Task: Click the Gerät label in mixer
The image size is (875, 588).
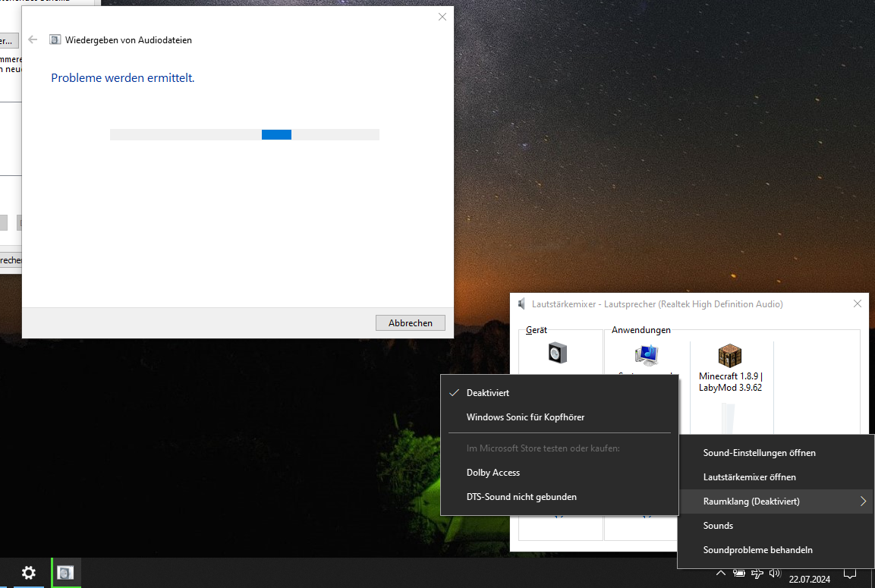Action: click(x=537, y=330)
